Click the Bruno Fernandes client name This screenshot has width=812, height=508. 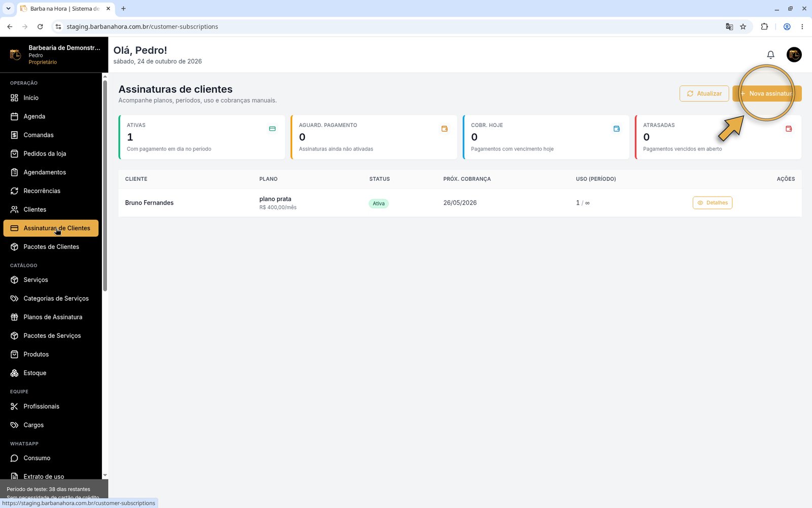click(149, 203)
